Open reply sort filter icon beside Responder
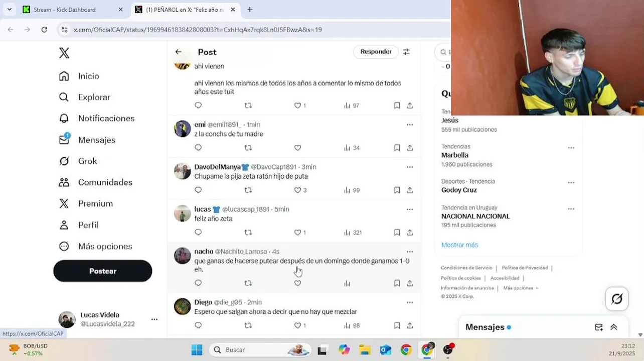The height and width of the screenshot is (361, 644). pyautogui.click(x=407, y=52)
